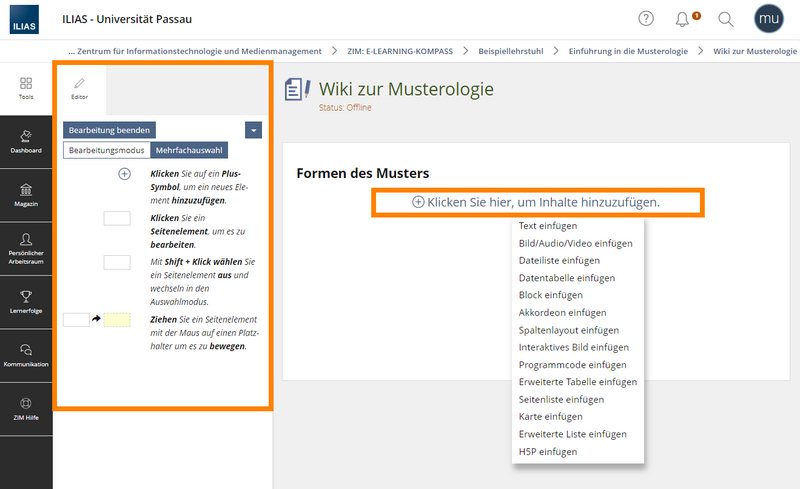
Task: Click the ILIAS logo
Action: (24, 19)
